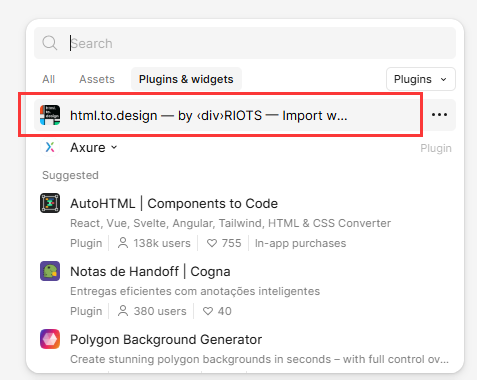Click the heart icon next to 40
Viewport: 477px width, 380px height.
208,311
